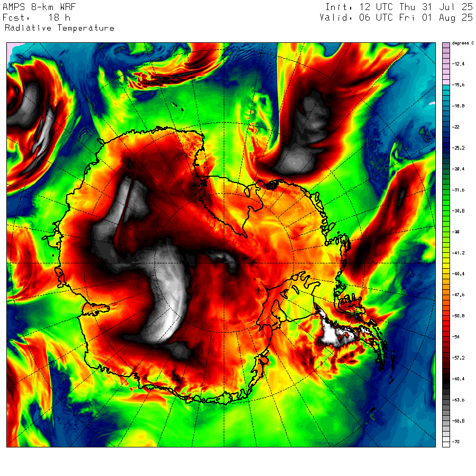Click the "Radiative Temperature" label
Viewport: 476px width, 476px height.
[59, 28]
